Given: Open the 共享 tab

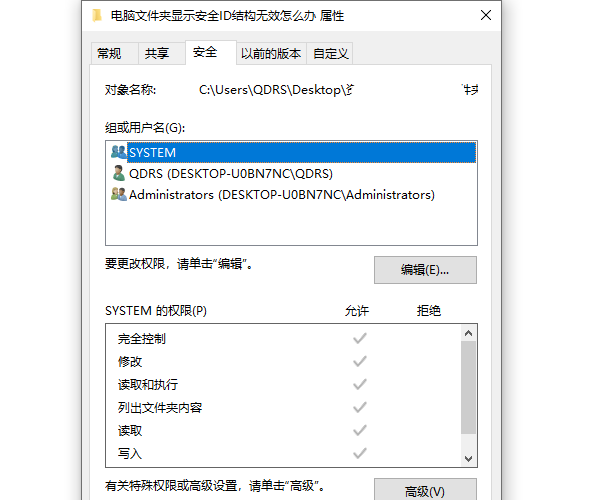Looking at the screenshot, I should pyautogui.click(x=157, y=54).
